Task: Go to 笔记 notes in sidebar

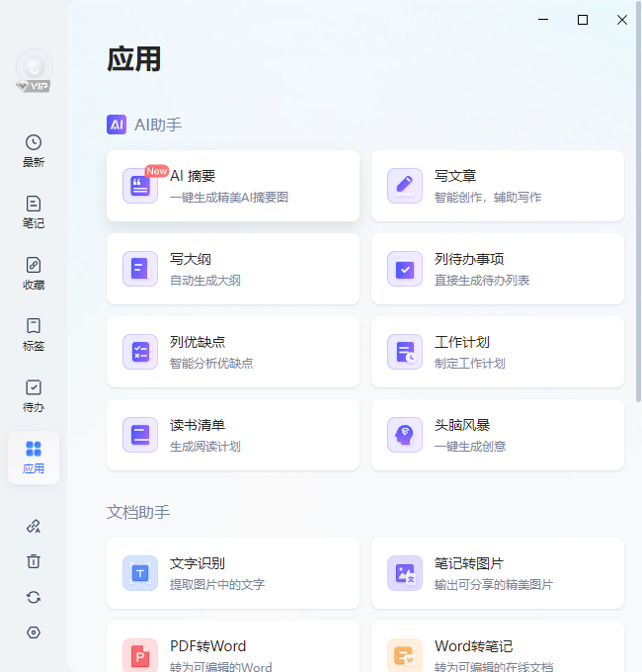Action: coord(34,212)
